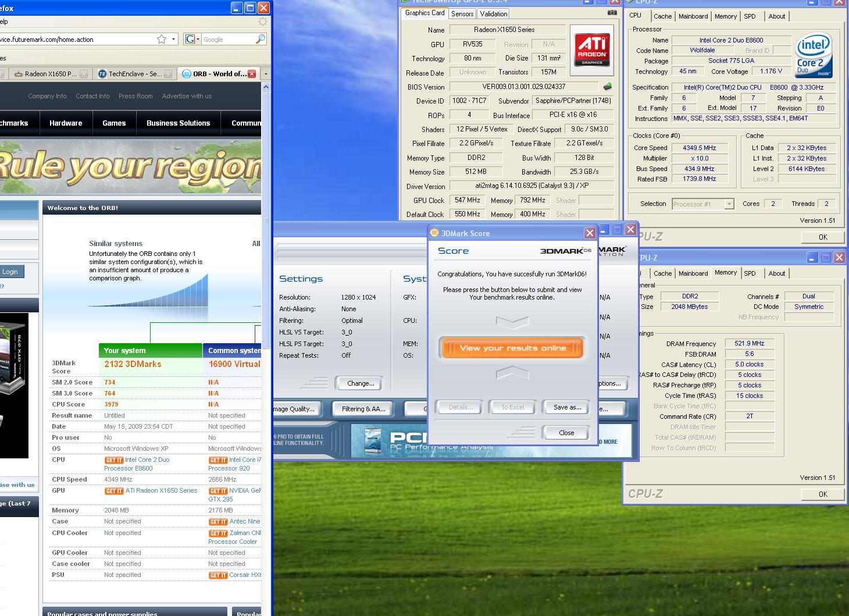Click the search magnifier icon in Firefox

[261, 39]
